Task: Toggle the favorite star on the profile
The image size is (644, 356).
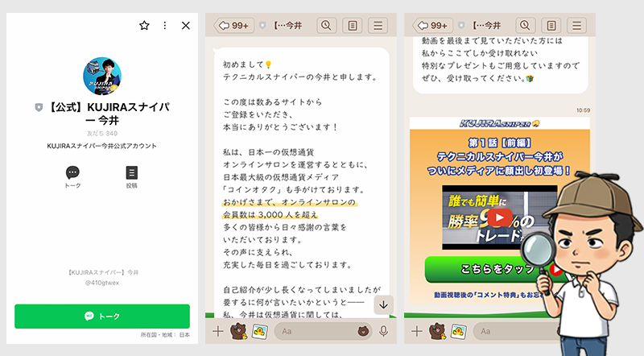Action: tap(144, 26)
